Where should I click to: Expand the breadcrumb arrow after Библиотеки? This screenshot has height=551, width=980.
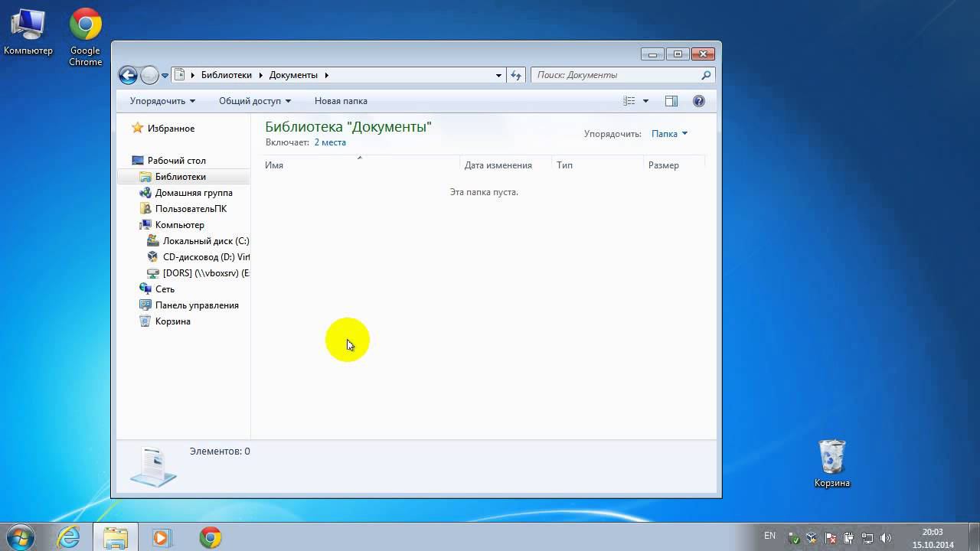tap(260, 75)
